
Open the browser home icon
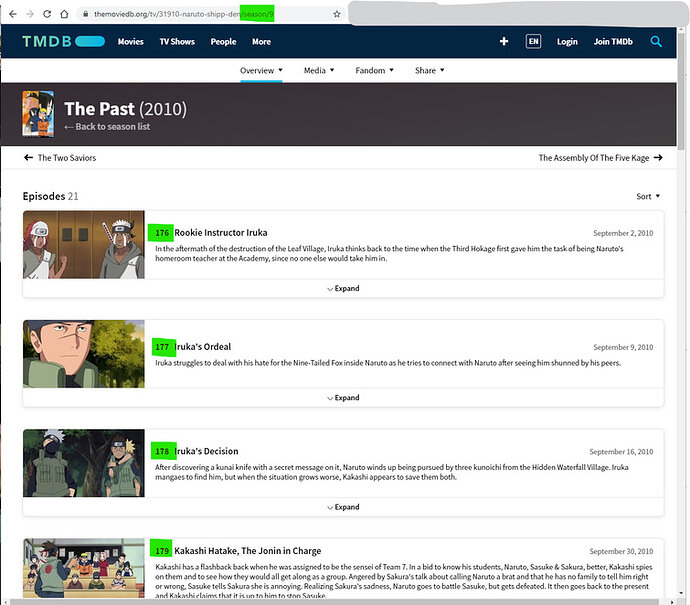click(64, 14)
